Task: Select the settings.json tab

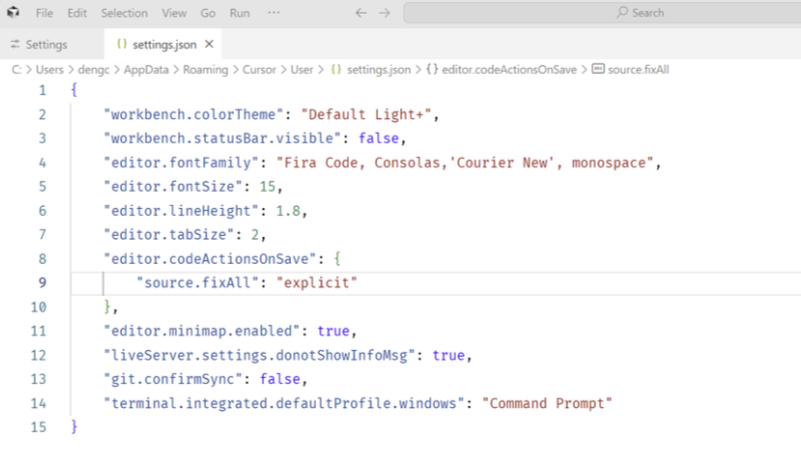Action: (x=162, y=44)
